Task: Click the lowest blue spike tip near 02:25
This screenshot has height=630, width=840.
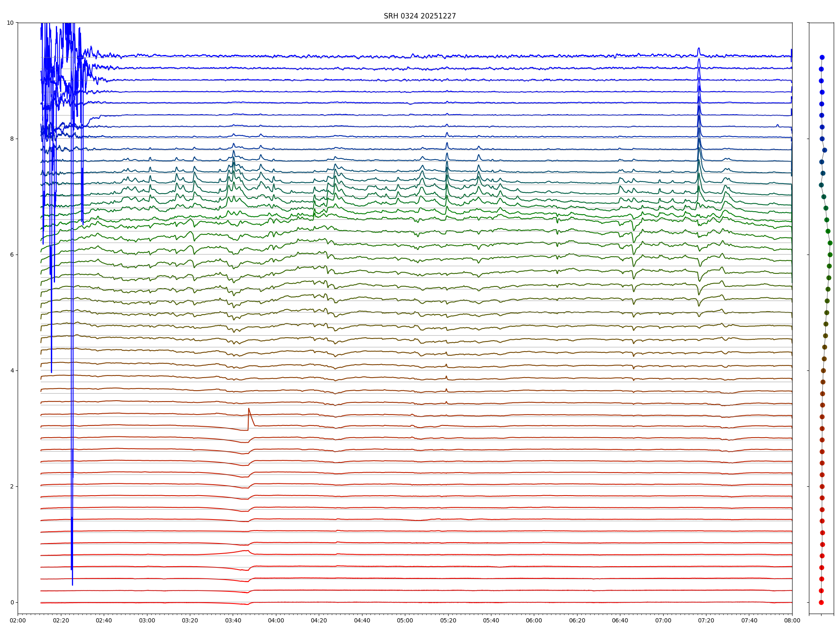Action: (x=72, y=584)
